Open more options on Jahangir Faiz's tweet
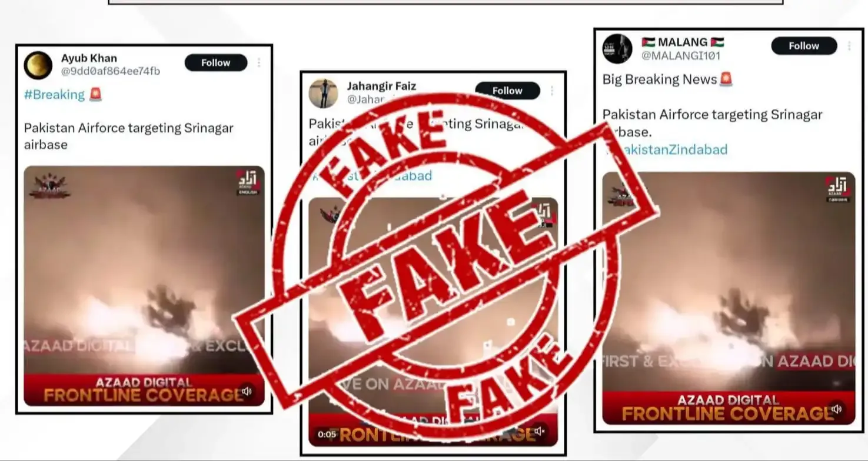 [552, 91]
